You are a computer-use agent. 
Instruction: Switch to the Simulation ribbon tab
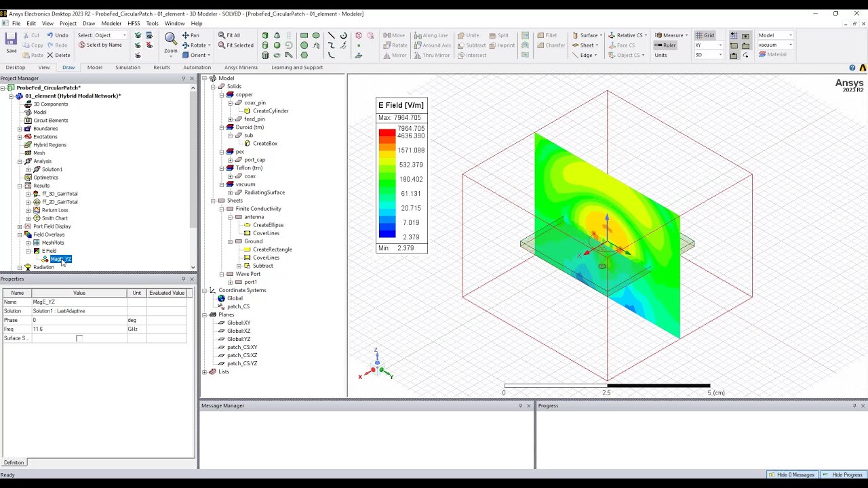(127, 68)
